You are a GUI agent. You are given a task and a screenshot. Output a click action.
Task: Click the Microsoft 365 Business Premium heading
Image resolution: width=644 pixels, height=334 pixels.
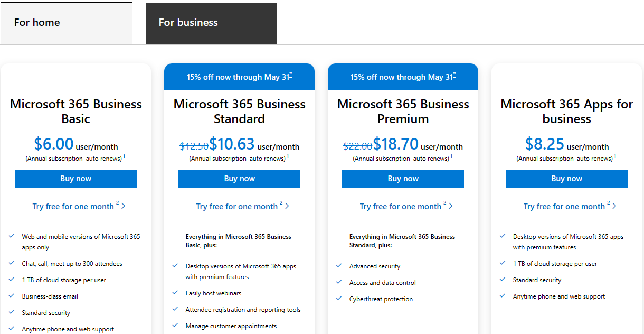(403, 112)
